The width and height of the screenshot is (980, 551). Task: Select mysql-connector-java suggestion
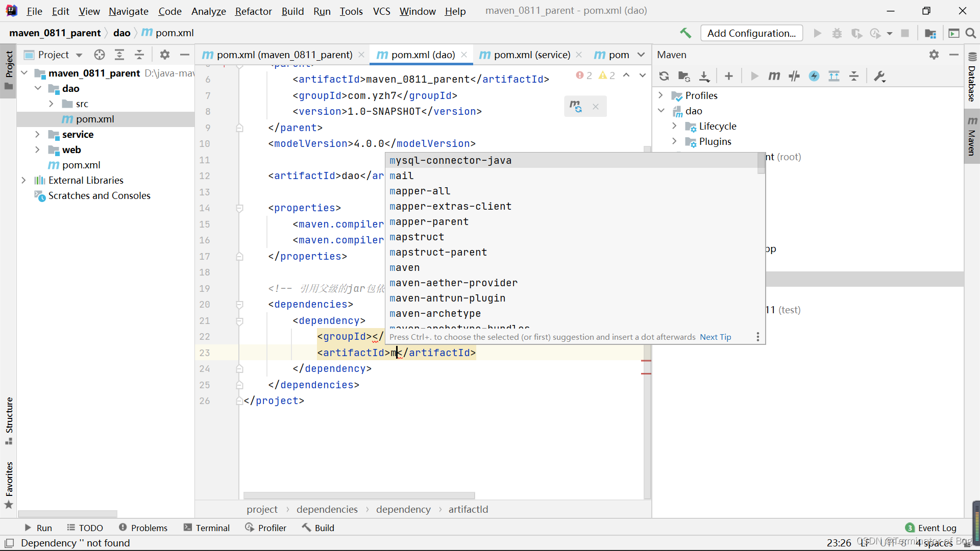click(572, 160)
